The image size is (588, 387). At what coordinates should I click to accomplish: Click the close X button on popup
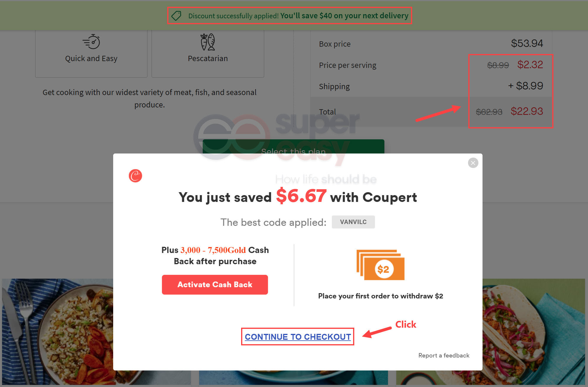pos(473,163)
